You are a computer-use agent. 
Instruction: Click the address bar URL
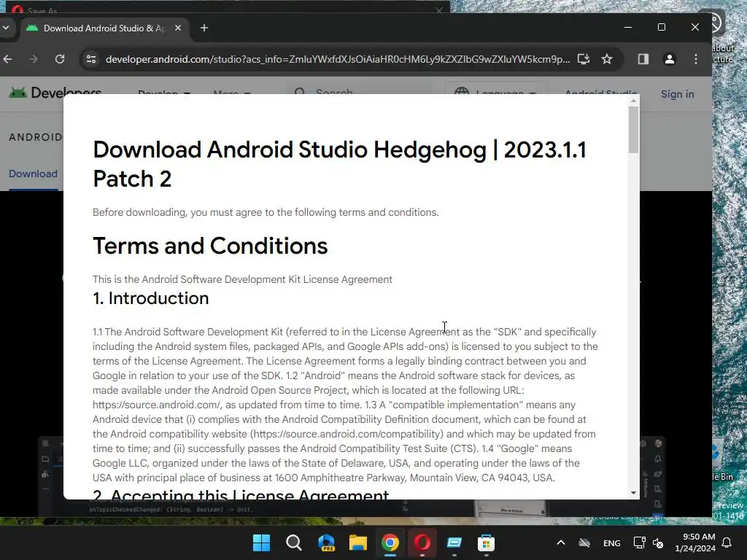pyautogui.click(x=337, y=59)
